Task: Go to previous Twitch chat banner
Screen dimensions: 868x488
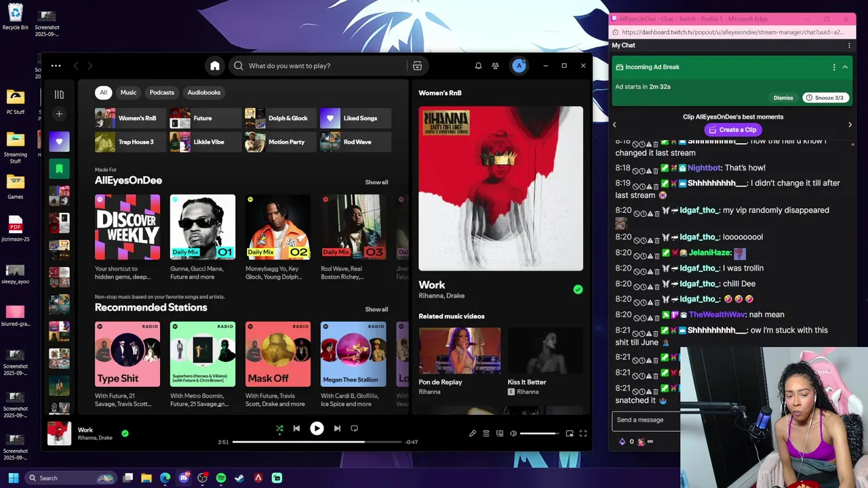Action: [614, 125]
